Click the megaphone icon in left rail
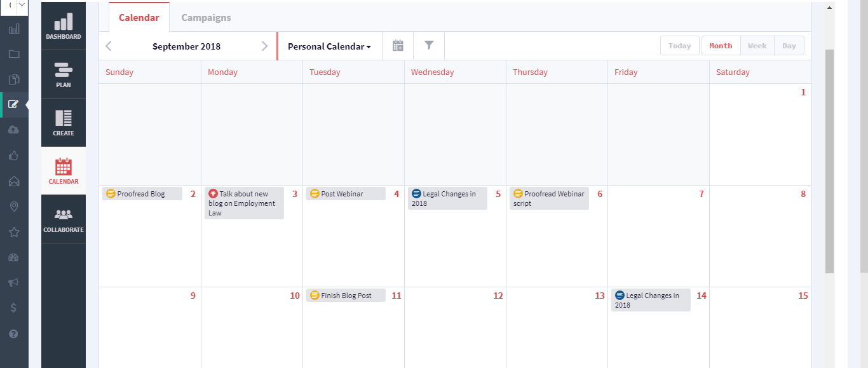This screenshot has width=868, height=368. [14, 283]
